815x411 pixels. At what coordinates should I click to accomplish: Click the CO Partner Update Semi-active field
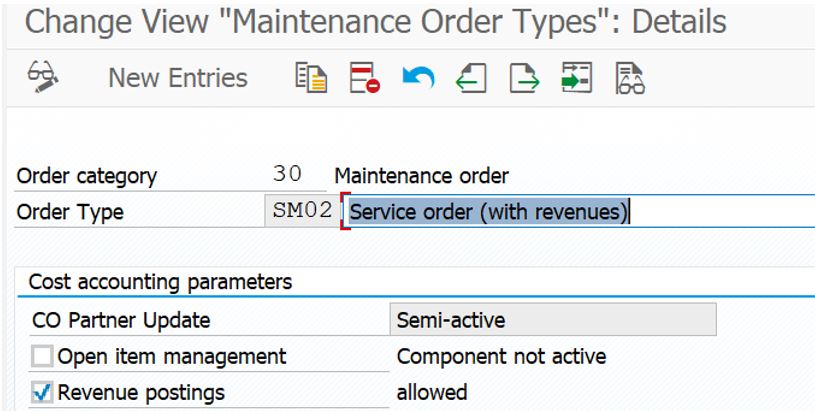click(552, 320)
